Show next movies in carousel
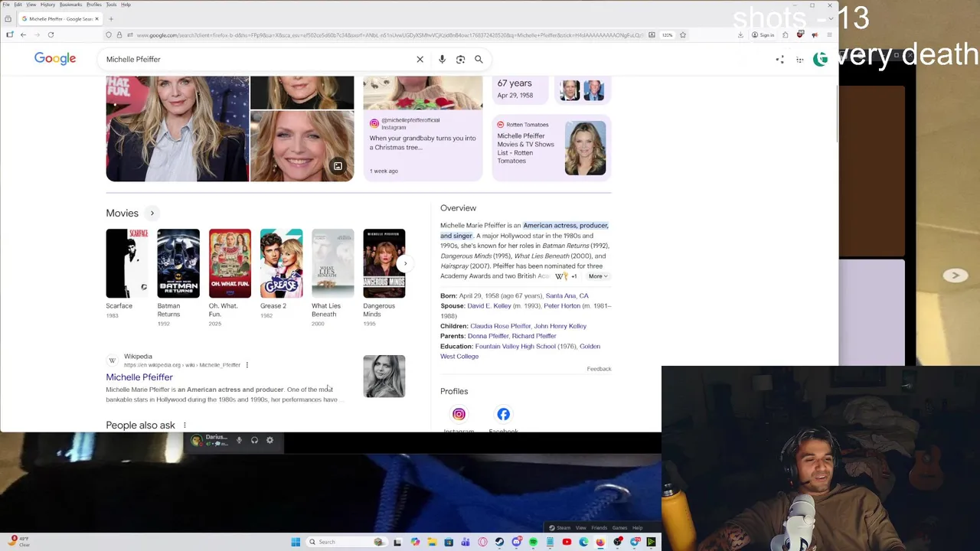The width and height of the screenshot is (980, 551). tap(405, 263)
